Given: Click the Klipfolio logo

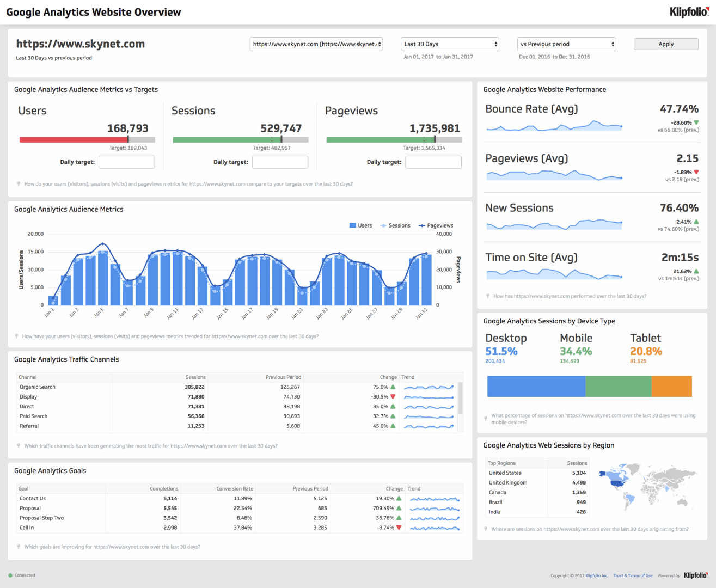Looking at the screenshot, I should [x=688, y=11].
